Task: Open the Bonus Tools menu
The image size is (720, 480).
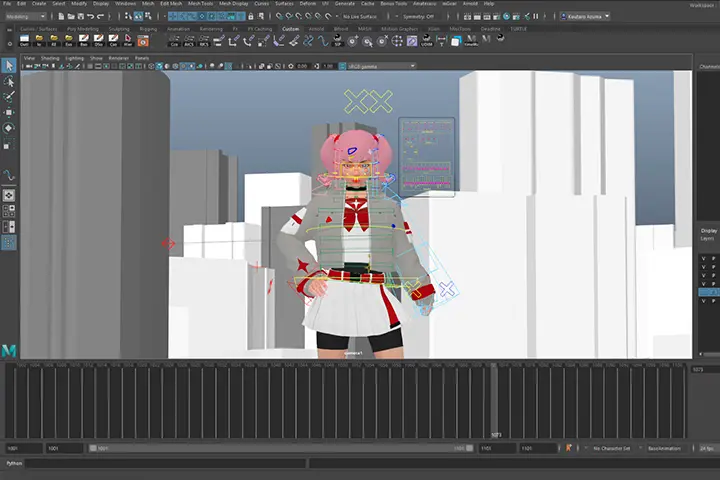Action: pyautogui.click(x=394, y=4)
